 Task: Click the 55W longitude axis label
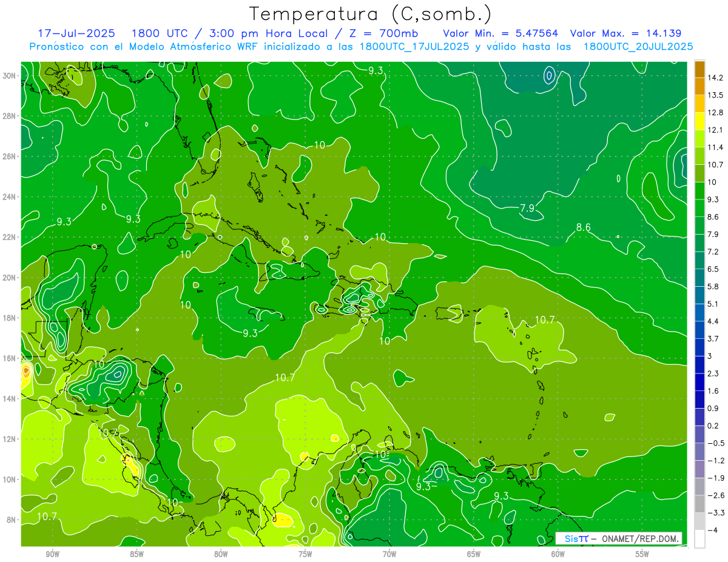coord(642,554)
